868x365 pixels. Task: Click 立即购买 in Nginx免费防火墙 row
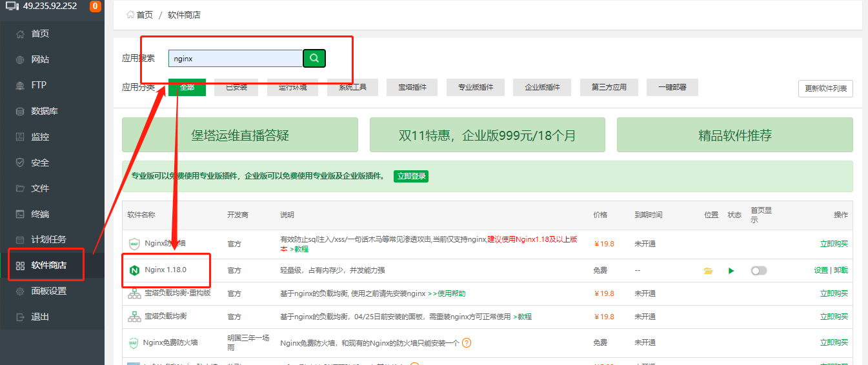pos(834,342)
